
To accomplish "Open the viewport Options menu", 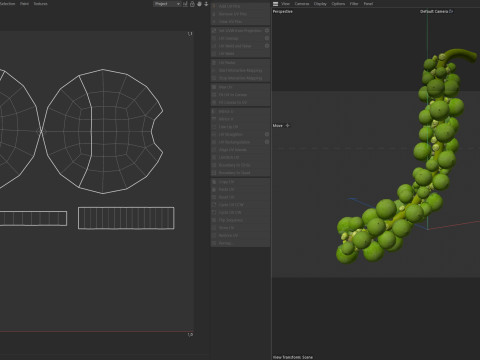I will (338, 4).
